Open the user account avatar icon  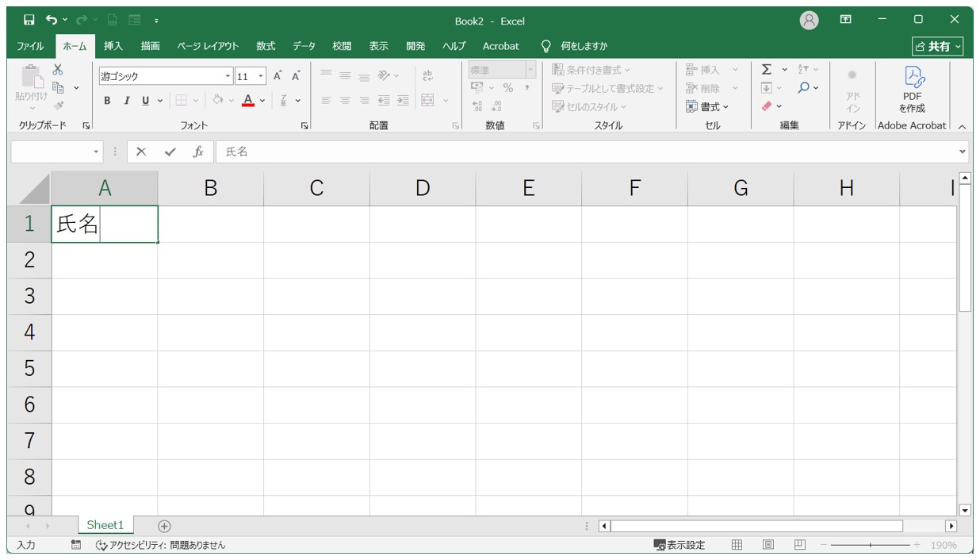(x=809, y=21)
